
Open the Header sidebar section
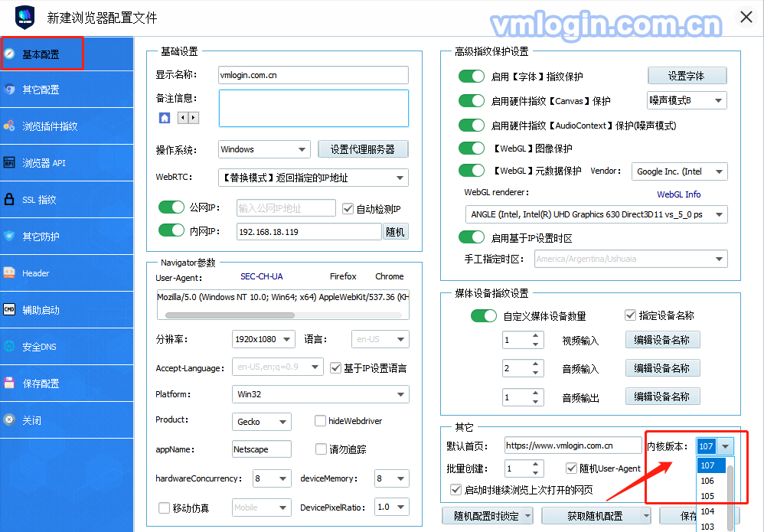tap(67, 273)
